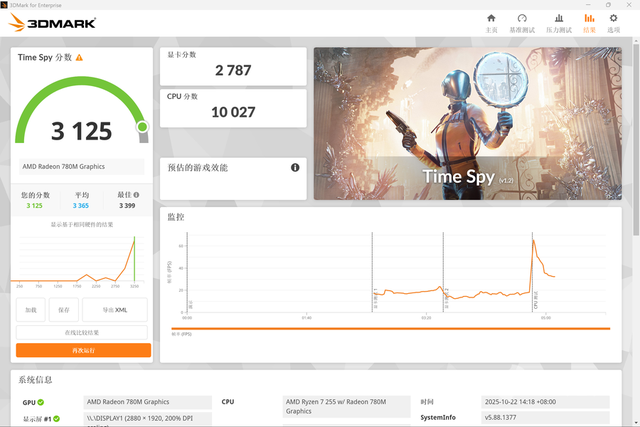Click the Export XML (导出 XML) button
Screen dimensions: 640x427
(115, 310)
